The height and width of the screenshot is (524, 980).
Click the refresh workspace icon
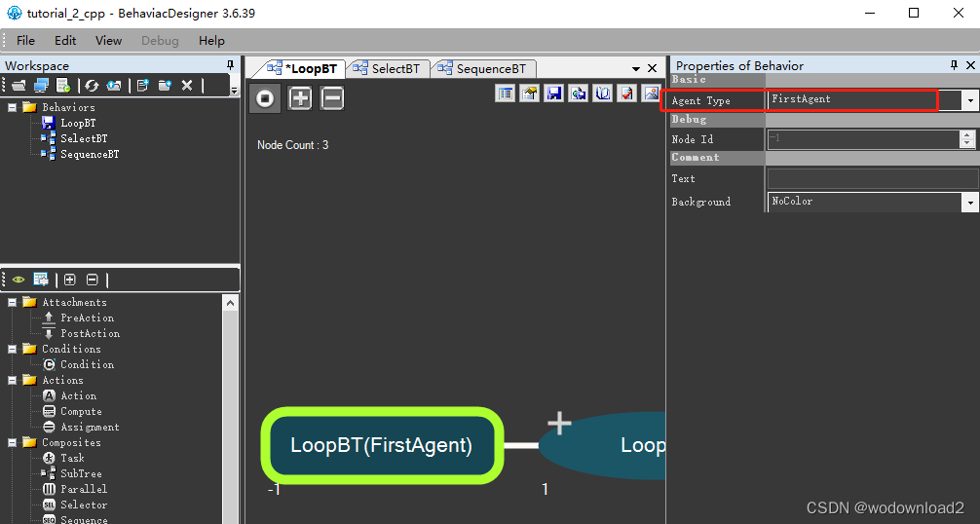(x=92, y=86)
